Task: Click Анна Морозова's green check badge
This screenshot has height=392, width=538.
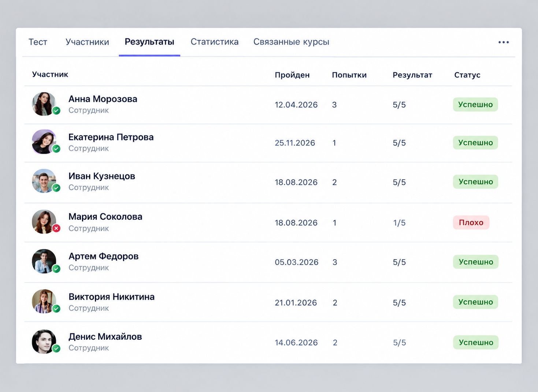Action: pos(56,111)
